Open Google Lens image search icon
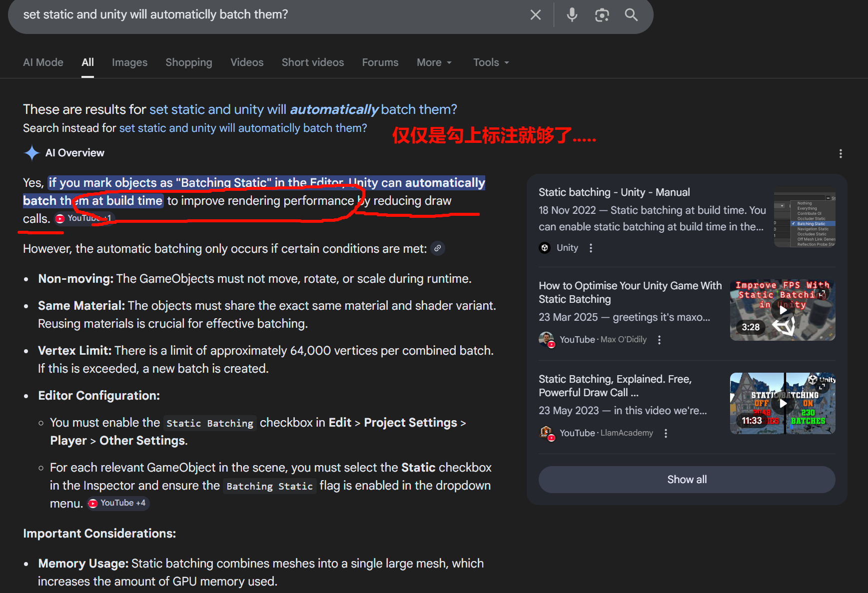Viewport: 868px width, 593px height. tap(602, 15)
